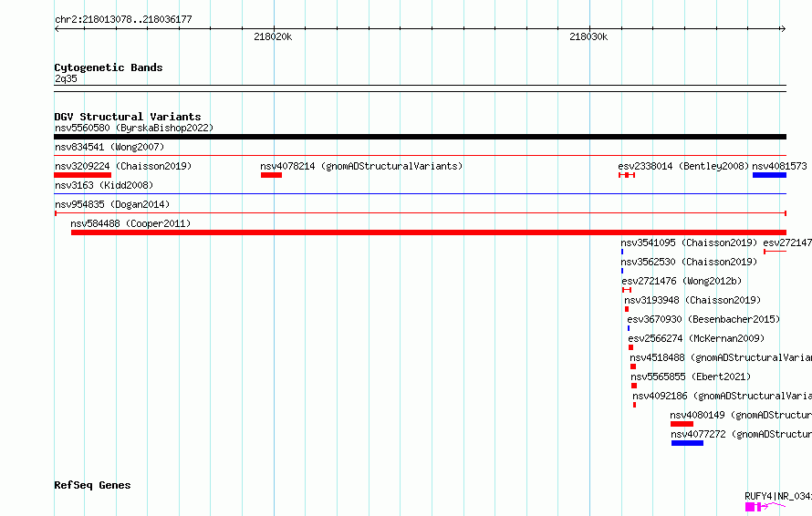
Task: Click nsv3541095 (Chaisson2019) label
Action: click(x=689, y=243)
